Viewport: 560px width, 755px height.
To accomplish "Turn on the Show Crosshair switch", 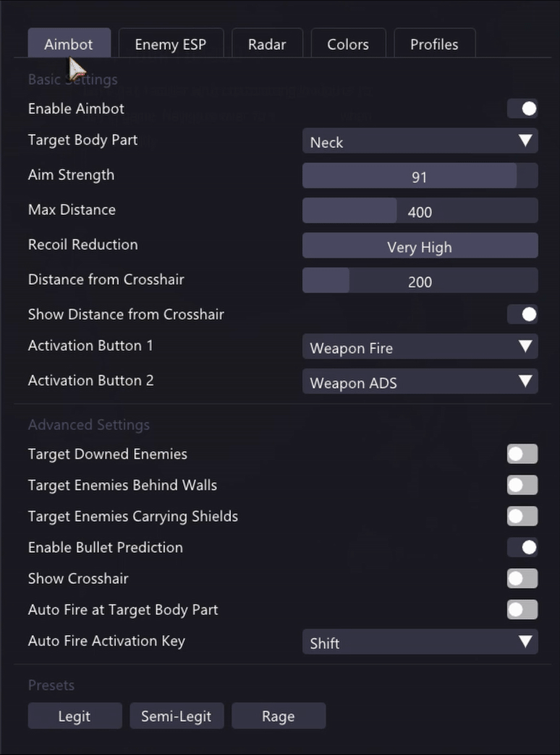I will pos(522,578).
